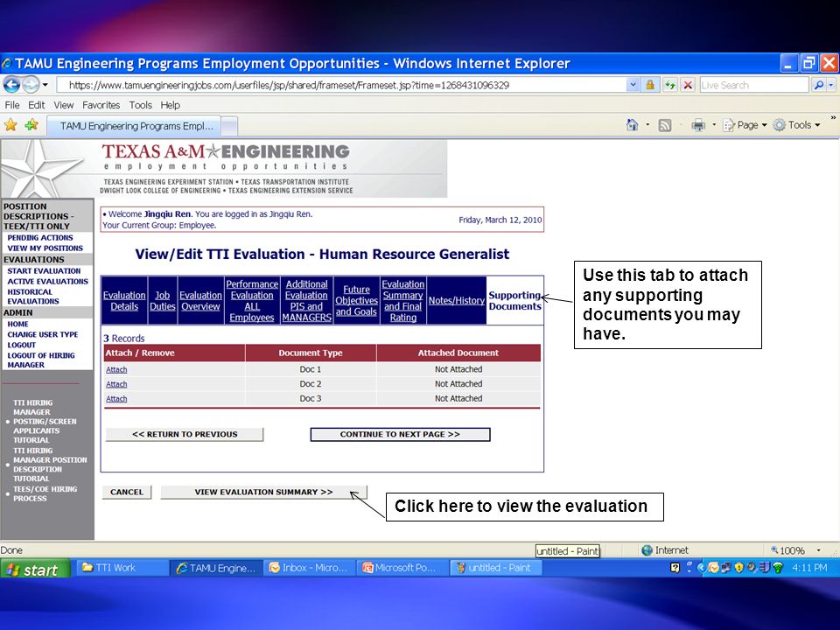Select the TAMU Engineering Programs browser tab
840x630 pixels.
pos(134,126)
